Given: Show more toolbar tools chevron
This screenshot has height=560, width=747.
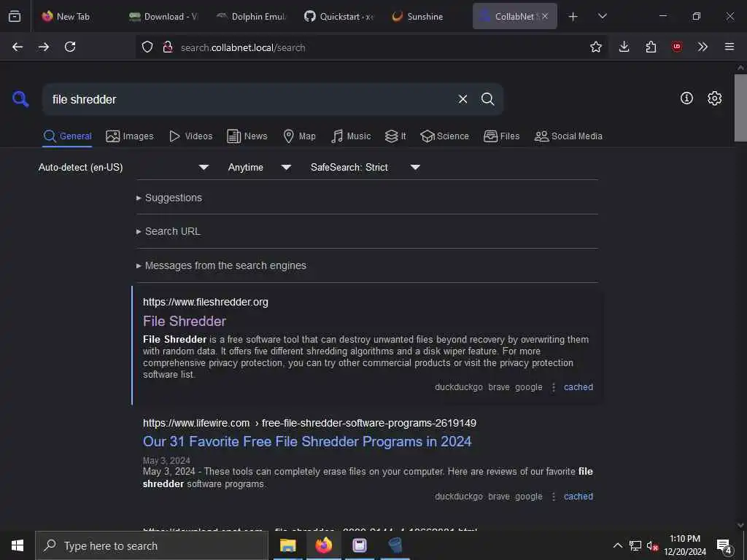Looking at the screenshot, I should pyautogui.click(x=703, y=47).
